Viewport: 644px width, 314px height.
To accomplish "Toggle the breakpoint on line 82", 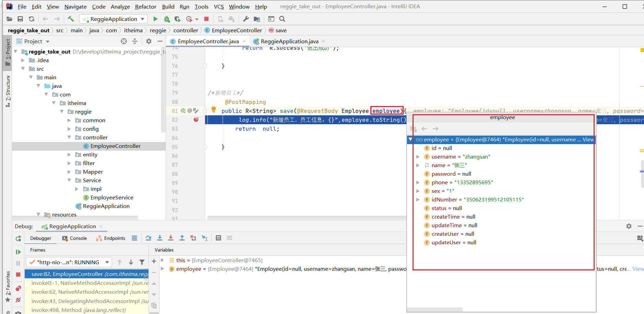I will [x=196, y=119].
